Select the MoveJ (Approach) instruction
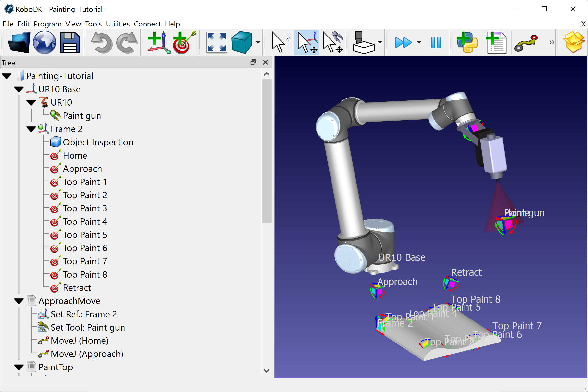The image size is (588, 392). [87, 354]
